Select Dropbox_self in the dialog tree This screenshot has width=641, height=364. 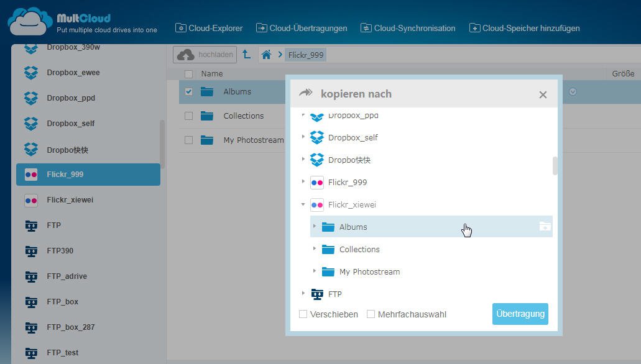click(x=353, y=138)
